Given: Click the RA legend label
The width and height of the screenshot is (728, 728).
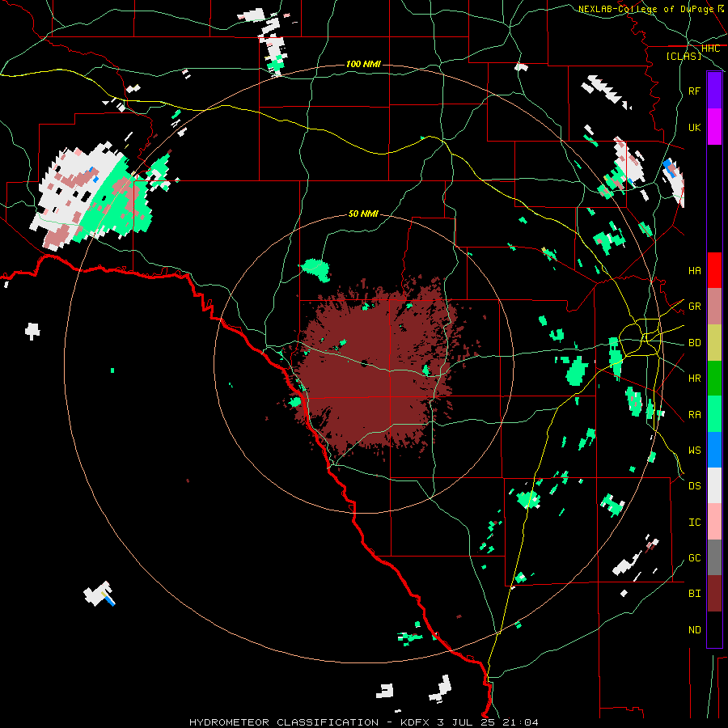Looking at the screenshot, I should (695, 414).
